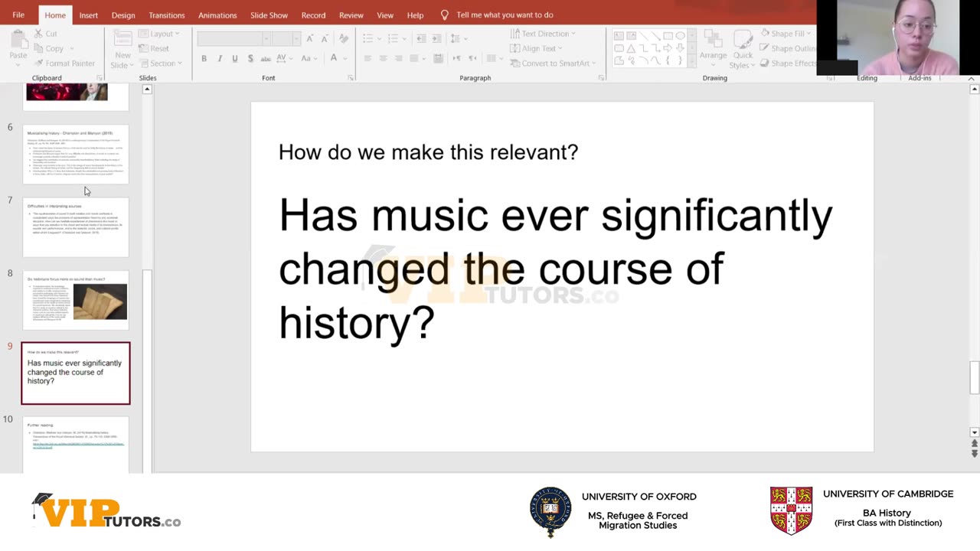Image resolution: width=980 pixels, height=551 pixels.
Task: Open the Layout dropdown
Action: tap(159, 34)
